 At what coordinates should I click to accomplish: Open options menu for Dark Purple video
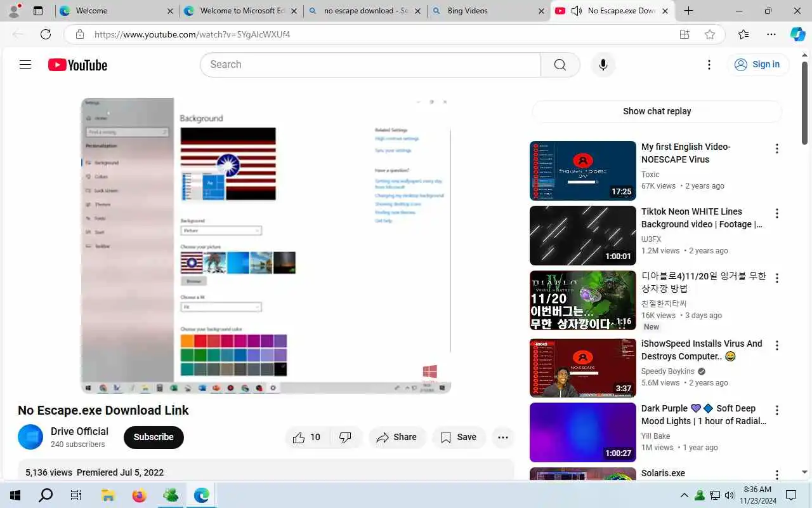[x=776, y=410]
